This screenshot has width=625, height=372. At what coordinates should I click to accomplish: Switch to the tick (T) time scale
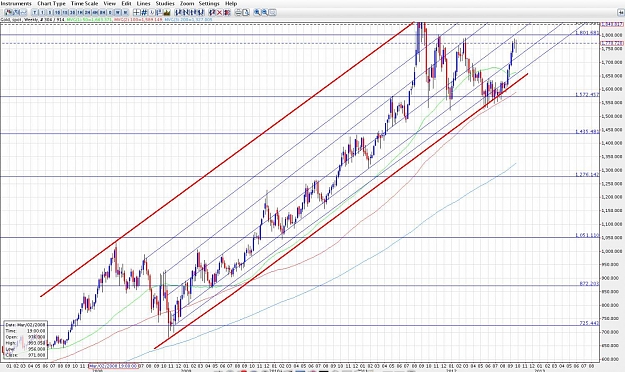[x=35, y=13]
